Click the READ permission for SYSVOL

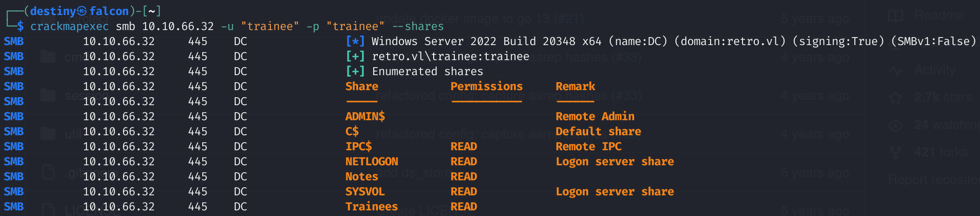click(463, 192)
